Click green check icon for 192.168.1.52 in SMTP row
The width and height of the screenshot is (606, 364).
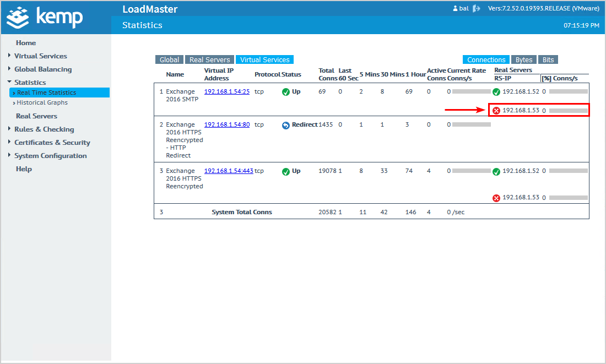click(x=496, y=92)
